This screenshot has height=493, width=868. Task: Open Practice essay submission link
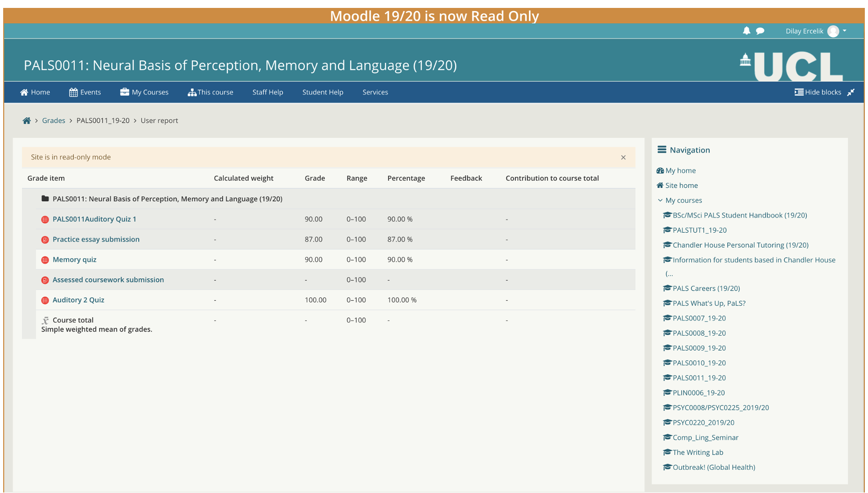(x=96, y=239)
